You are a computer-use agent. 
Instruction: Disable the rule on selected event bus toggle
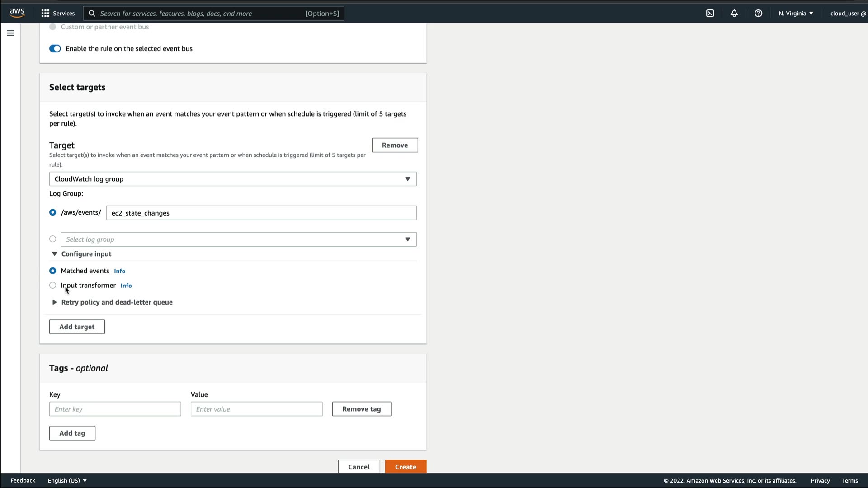click(55, 48)
